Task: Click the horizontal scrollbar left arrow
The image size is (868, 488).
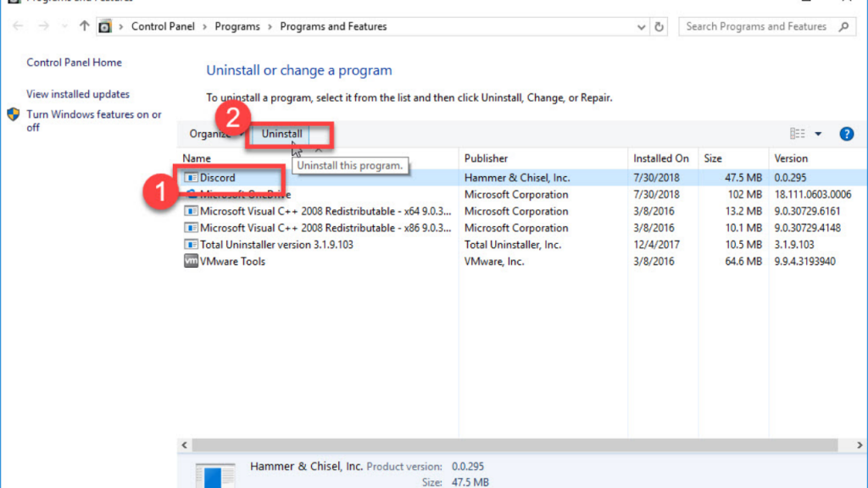Action: pyautogui.click(x=184, y=445)
